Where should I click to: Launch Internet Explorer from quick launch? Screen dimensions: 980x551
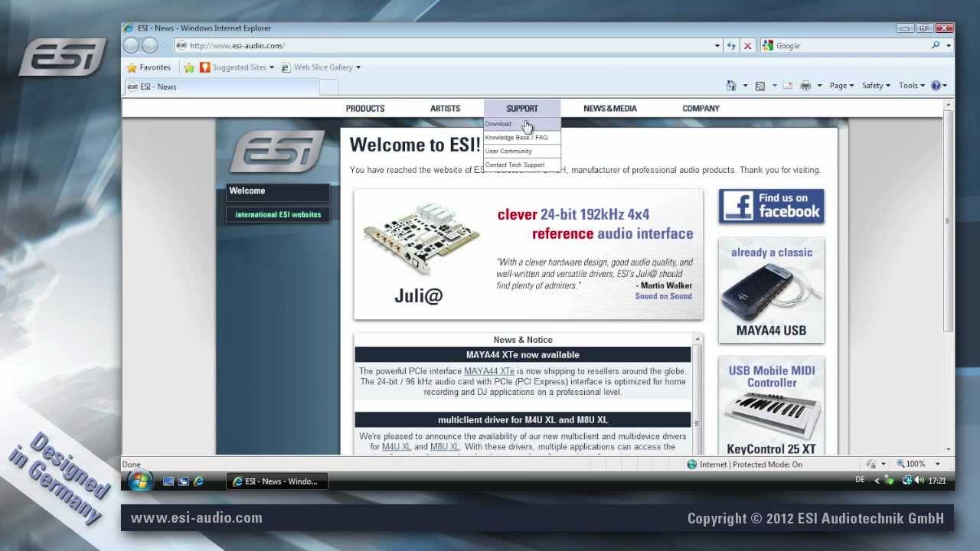[199, 481]
